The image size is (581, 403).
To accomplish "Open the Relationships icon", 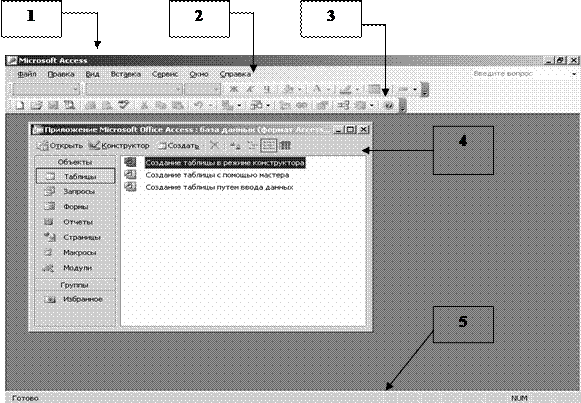I will [343, 106].
